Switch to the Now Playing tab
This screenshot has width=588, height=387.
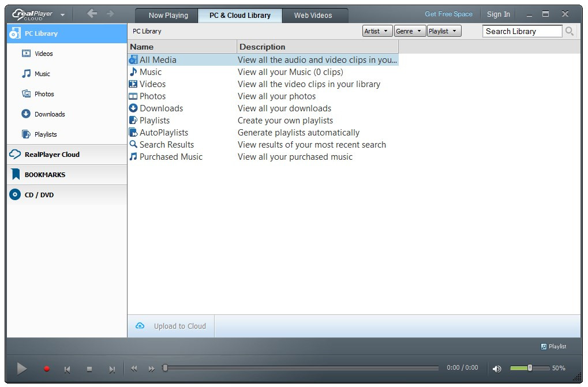pos(168,16)
